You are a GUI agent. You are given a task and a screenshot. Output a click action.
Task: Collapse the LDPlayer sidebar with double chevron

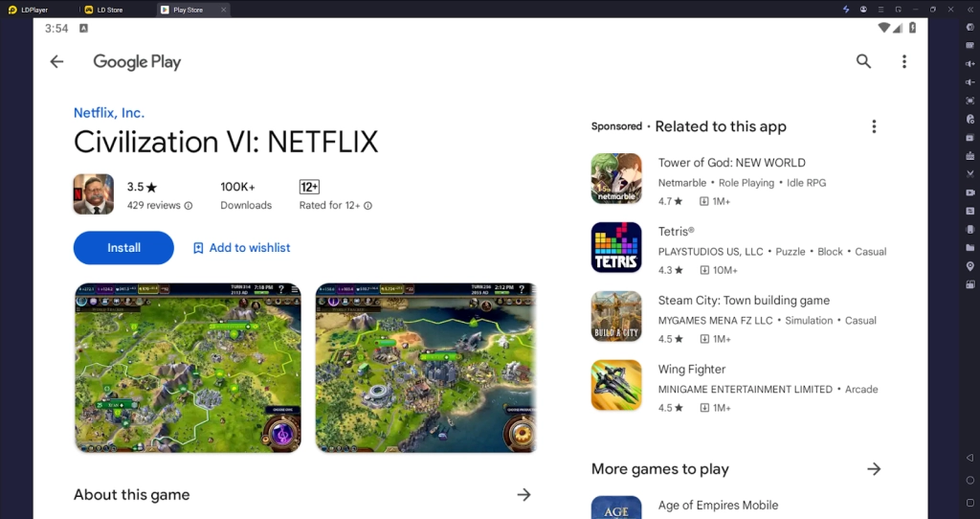(x=970, y=10)
